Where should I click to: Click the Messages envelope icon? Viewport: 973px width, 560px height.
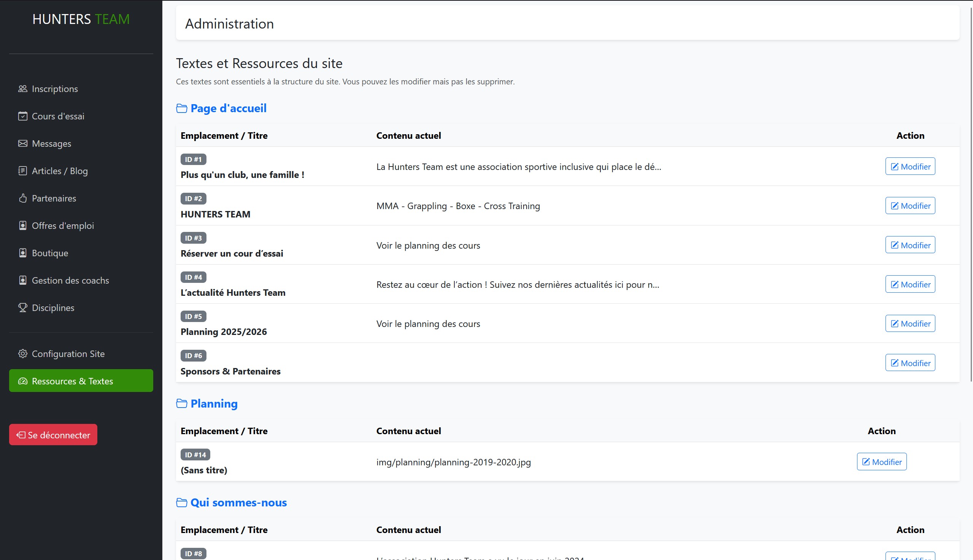[x=23, y=143]
